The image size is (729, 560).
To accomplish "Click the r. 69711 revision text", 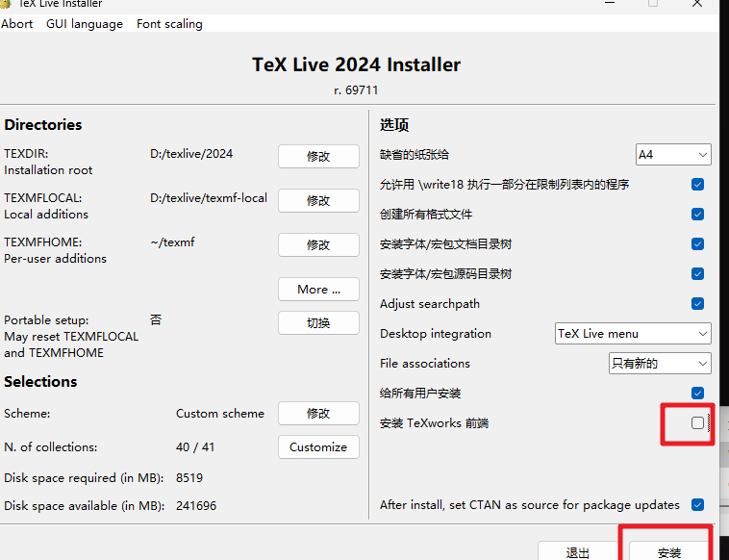I will [356, 90].
